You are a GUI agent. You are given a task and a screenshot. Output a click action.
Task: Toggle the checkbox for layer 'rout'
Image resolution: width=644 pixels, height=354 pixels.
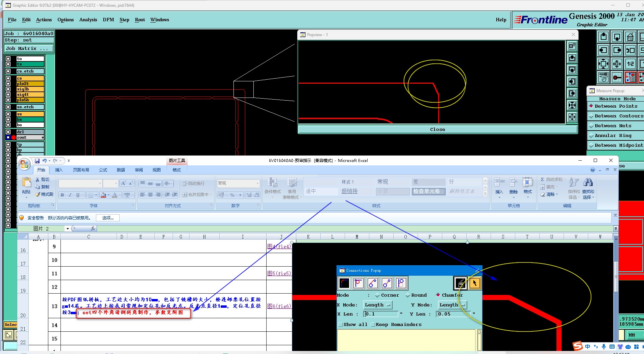pyautogui.click(x=8, y=137)
